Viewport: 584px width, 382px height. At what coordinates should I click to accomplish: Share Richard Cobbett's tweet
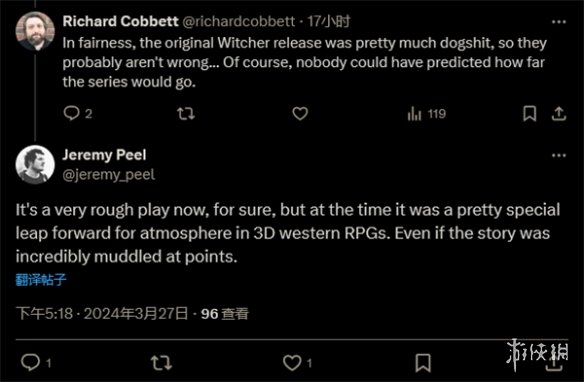(559, 114)
